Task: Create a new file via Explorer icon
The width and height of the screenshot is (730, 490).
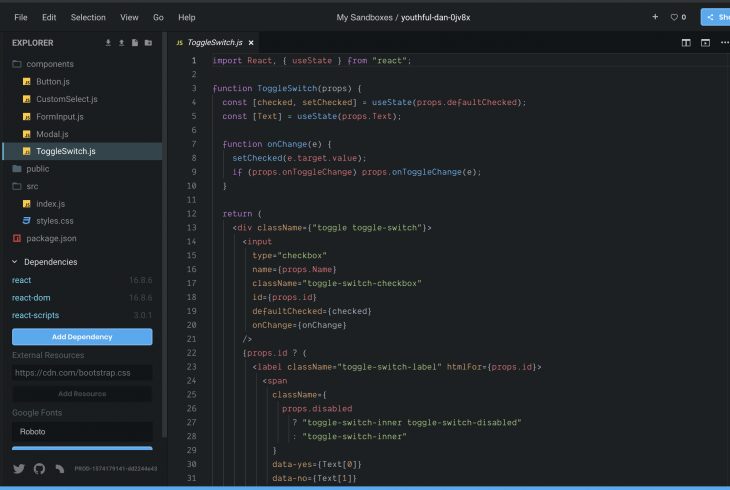Action: pos(135,43)
